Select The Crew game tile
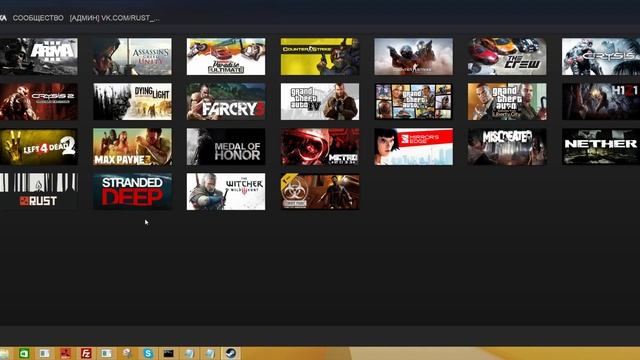 pyautogui.click(x=507, y=56)
